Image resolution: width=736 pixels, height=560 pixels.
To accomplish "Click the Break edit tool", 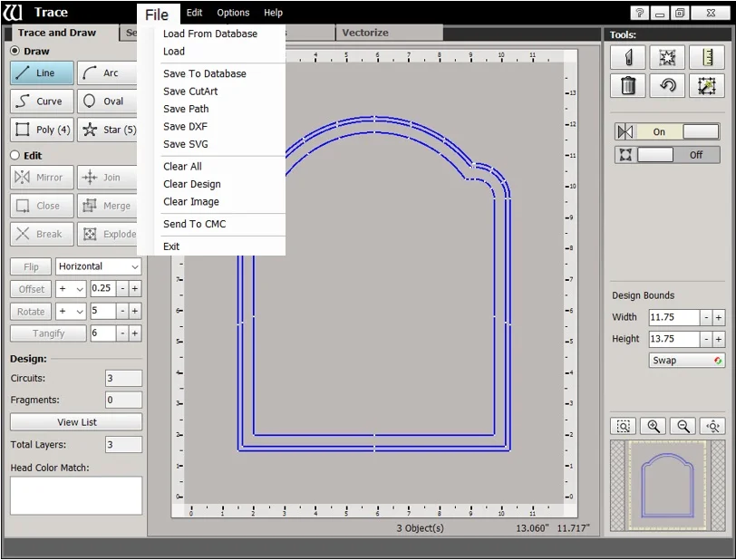I will point(42,234).
